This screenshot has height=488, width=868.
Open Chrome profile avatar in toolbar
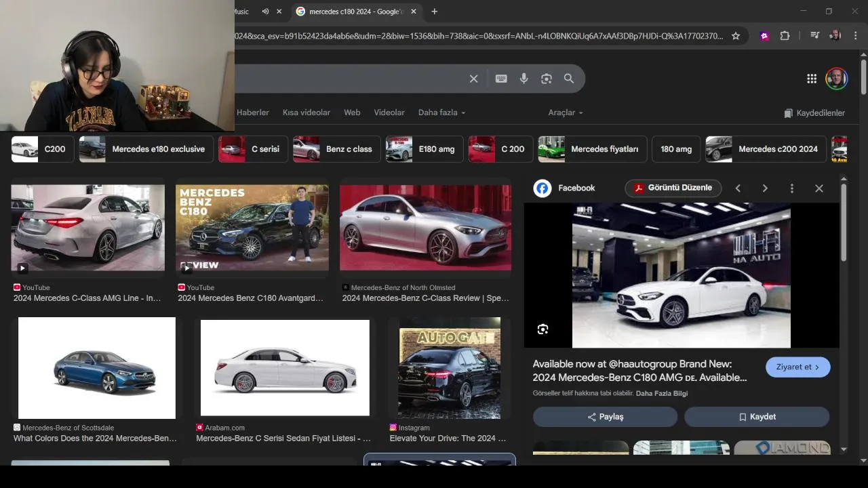click(x=835, y=36)
